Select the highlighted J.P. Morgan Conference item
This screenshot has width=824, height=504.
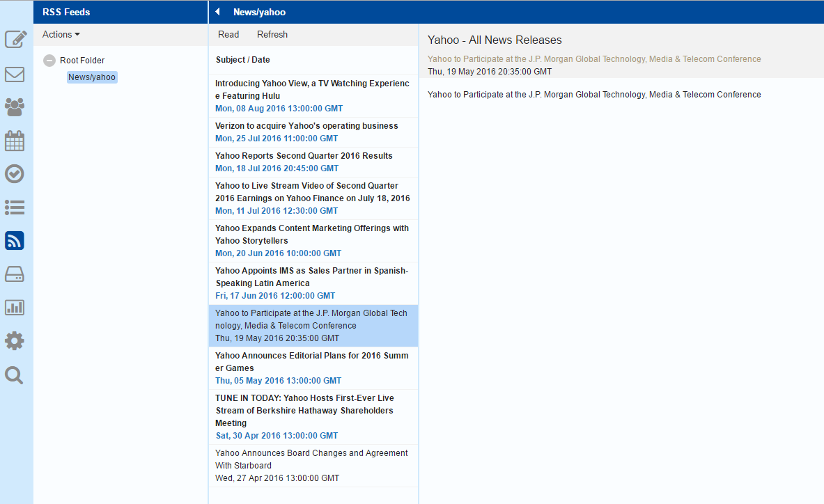(x=313, y=326)
